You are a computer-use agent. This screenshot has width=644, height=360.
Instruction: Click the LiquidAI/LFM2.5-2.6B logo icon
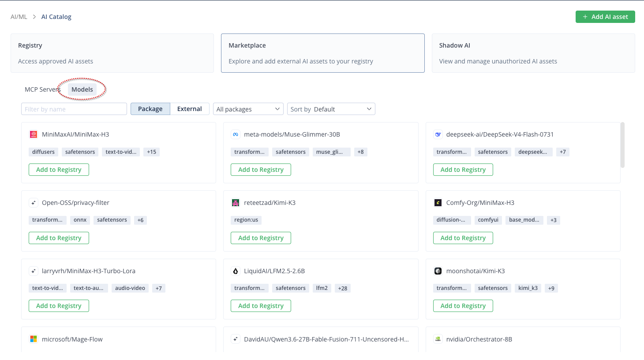coord(236,271)
